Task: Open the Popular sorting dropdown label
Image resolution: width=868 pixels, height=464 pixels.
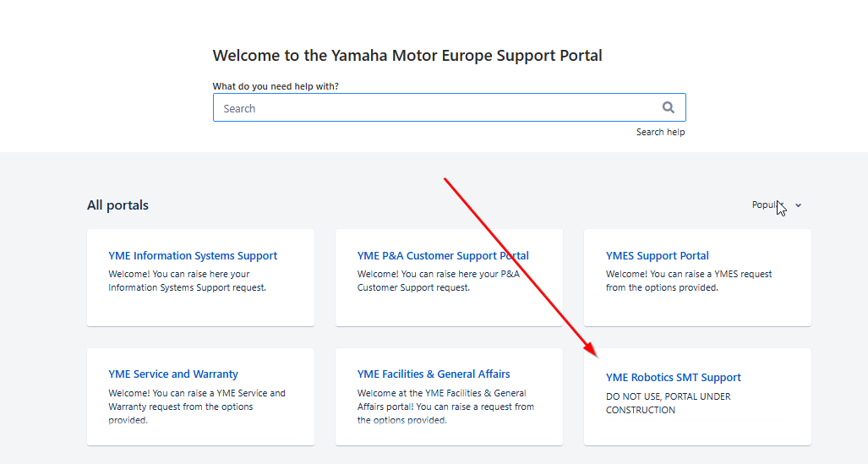Action: tap(767, 205)
